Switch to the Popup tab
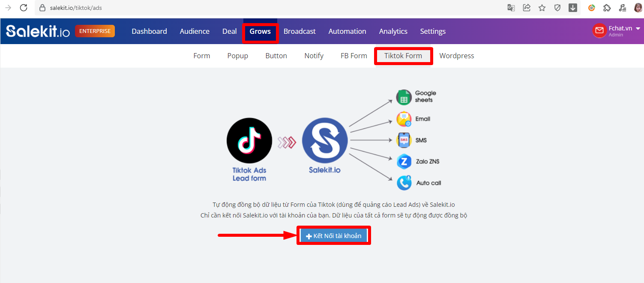 pos(238,56)
